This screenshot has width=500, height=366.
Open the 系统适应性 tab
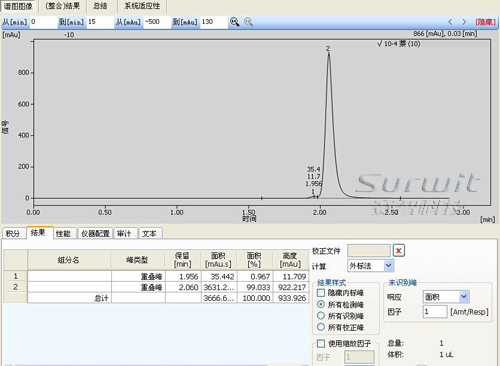click(x=142, y=6)
